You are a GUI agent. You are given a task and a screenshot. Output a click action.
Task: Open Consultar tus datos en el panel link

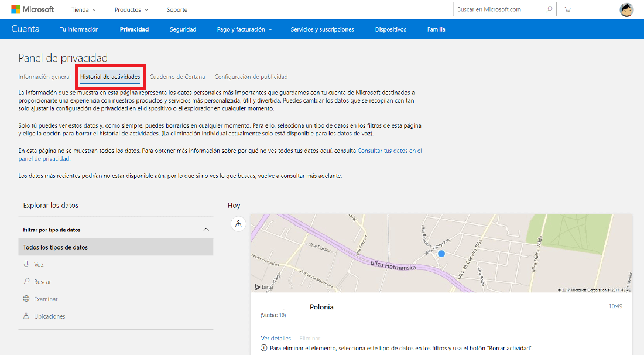(x=389, y=151)
